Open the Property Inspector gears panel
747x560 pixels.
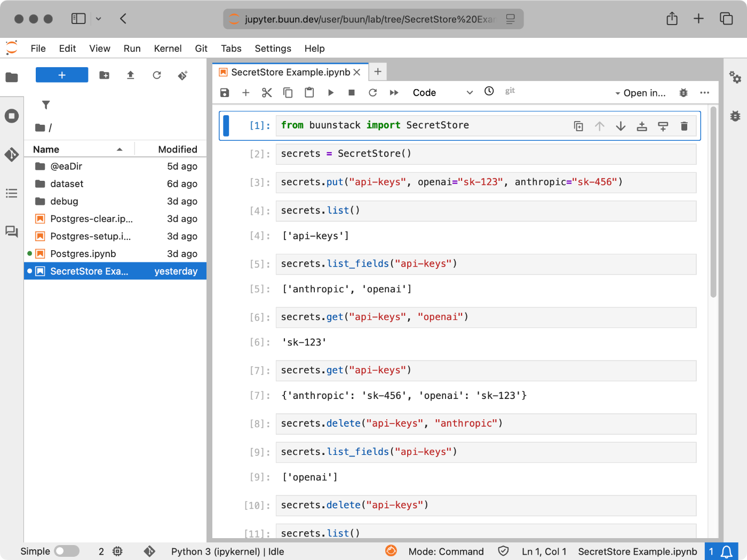(735, 77)
